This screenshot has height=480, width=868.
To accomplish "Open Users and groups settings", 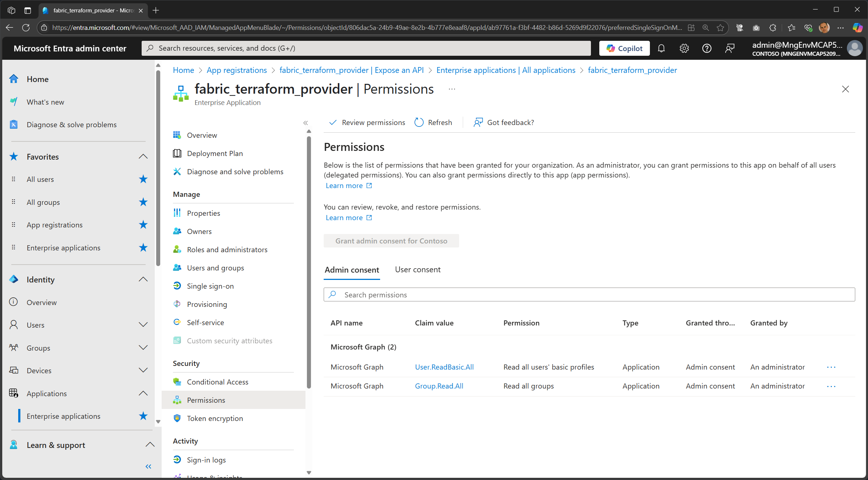I will (x=215, y=268).
